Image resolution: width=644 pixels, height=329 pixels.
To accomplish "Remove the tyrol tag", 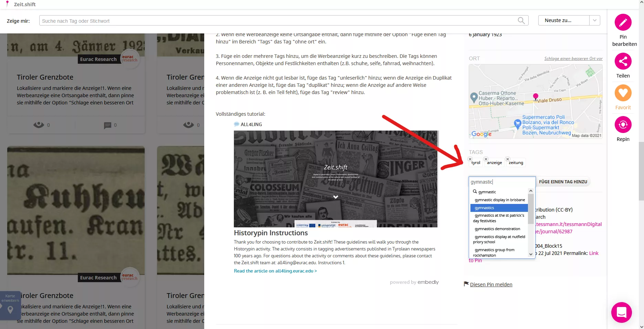I will coord(470,159).
